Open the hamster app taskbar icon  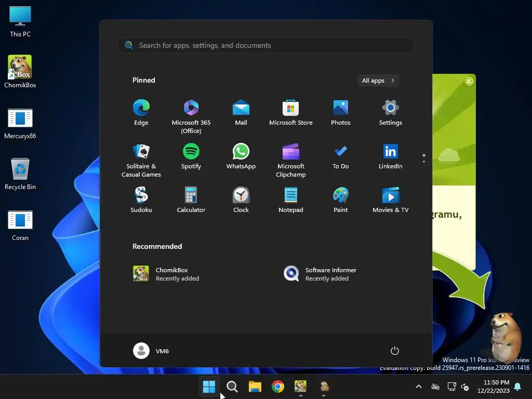324,387
